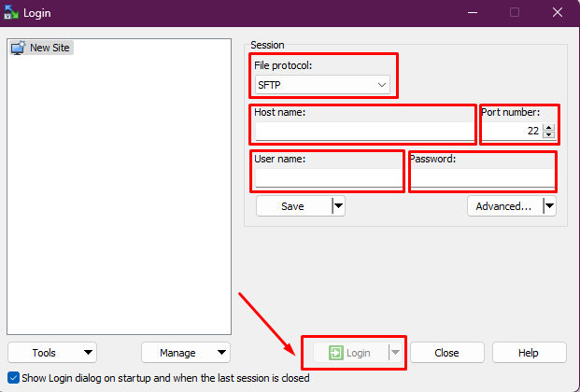The image size is (580, 392).
Task: Open Advanced site settings
Action: 504,206
